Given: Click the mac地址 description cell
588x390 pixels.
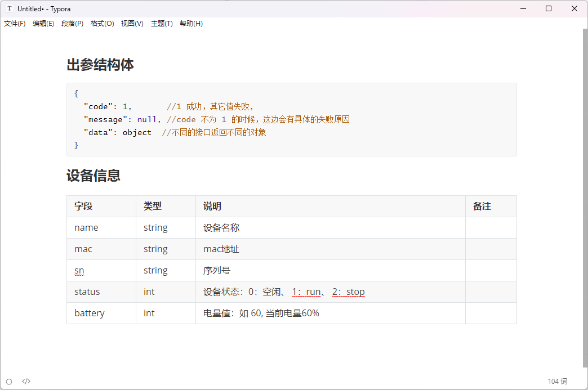Looking at the screenshot, I should pos(331,249).
